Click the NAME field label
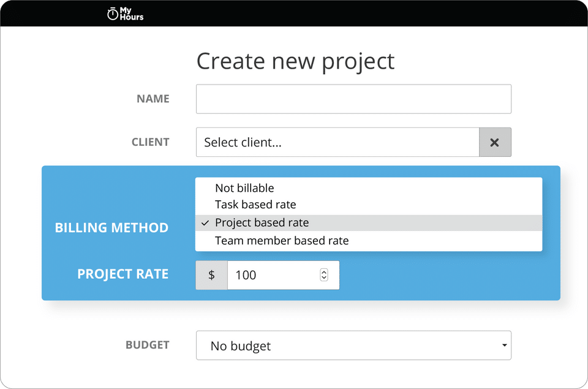588x389 pixels. [153, 99]
